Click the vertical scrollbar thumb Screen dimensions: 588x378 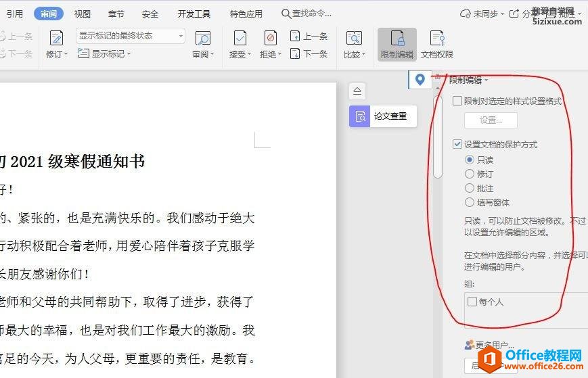coord(438,137)
